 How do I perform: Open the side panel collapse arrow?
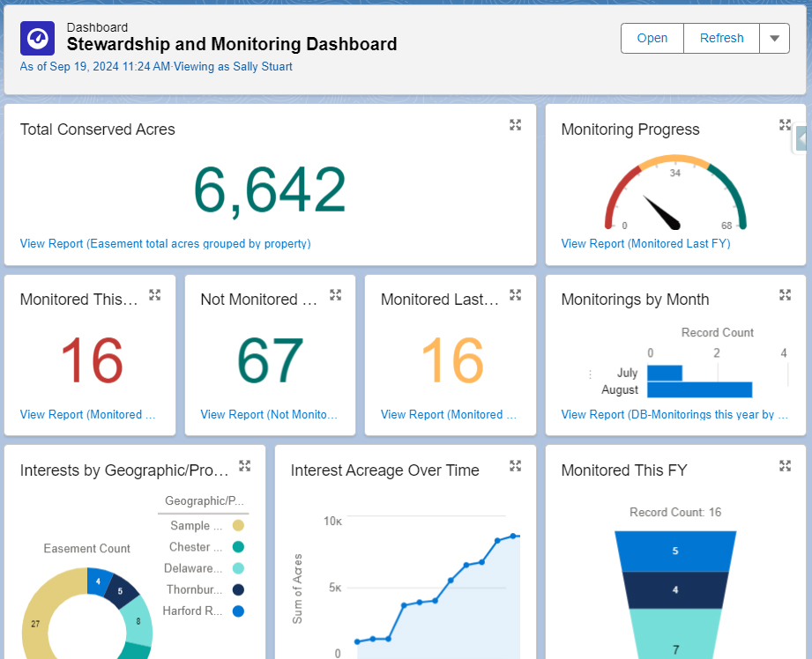click(801, 138)
